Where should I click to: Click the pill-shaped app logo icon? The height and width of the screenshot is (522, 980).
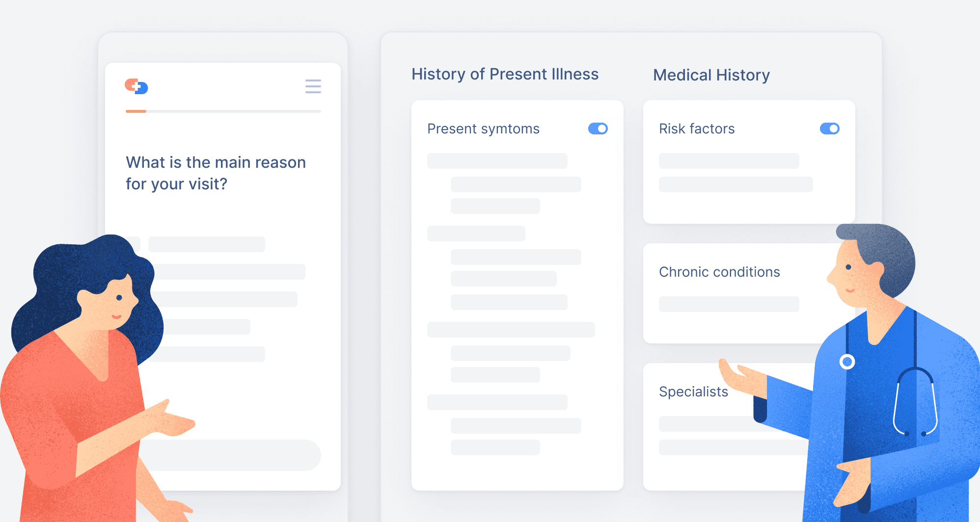[x=136, y=86]
